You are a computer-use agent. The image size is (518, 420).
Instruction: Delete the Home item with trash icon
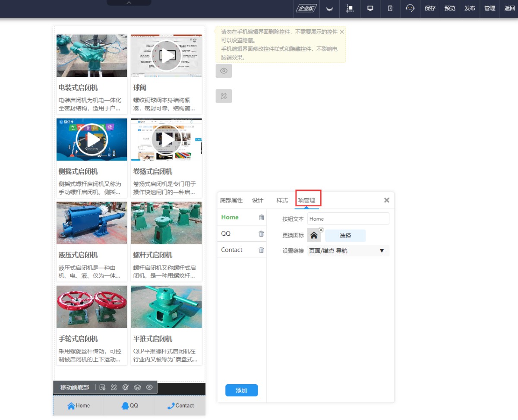261,218
